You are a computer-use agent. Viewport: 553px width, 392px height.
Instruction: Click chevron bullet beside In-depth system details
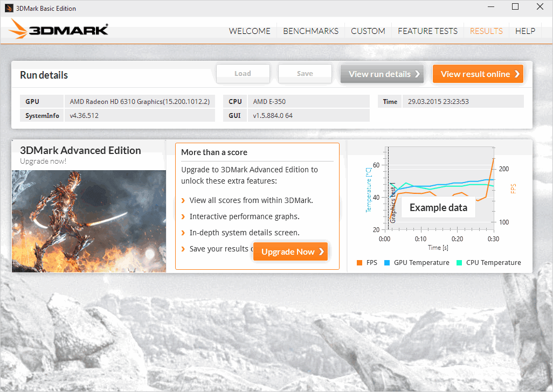pos(183,233)
